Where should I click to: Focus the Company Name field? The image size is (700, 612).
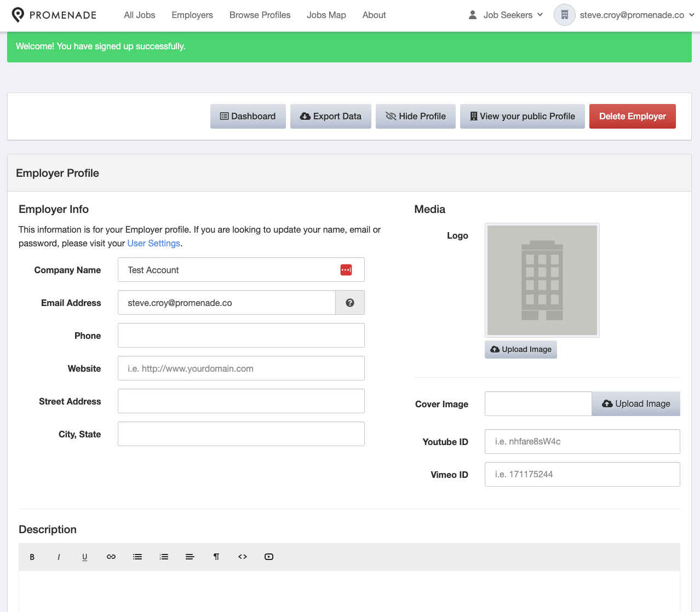[241, 270]
